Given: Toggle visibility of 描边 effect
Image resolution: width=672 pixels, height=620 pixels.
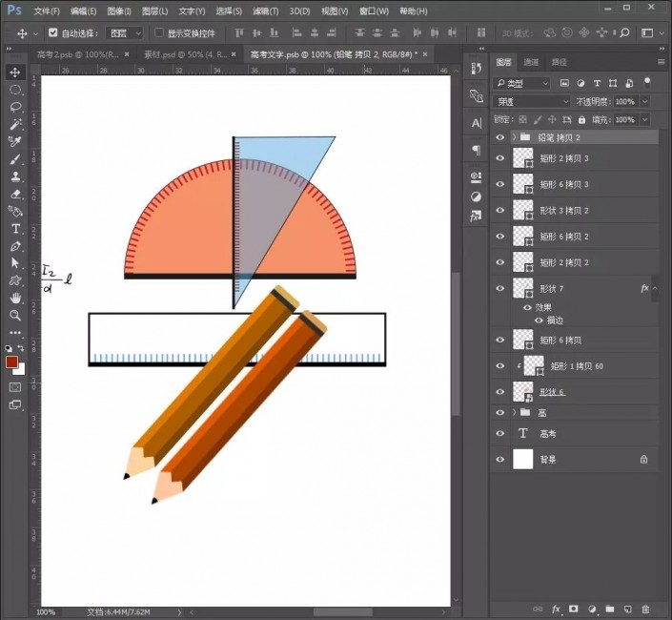Looking at the screenshot, I should pos(539,320).
